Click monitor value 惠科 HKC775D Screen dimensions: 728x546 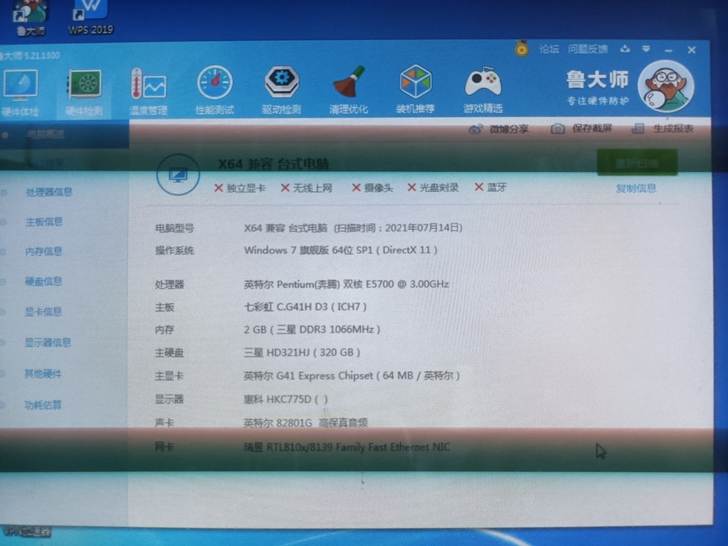[286, 399]
